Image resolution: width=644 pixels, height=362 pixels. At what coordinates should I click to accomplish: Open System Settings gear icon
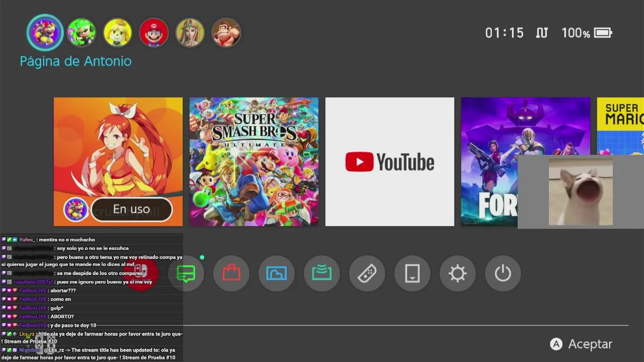[x=458, y=274]
